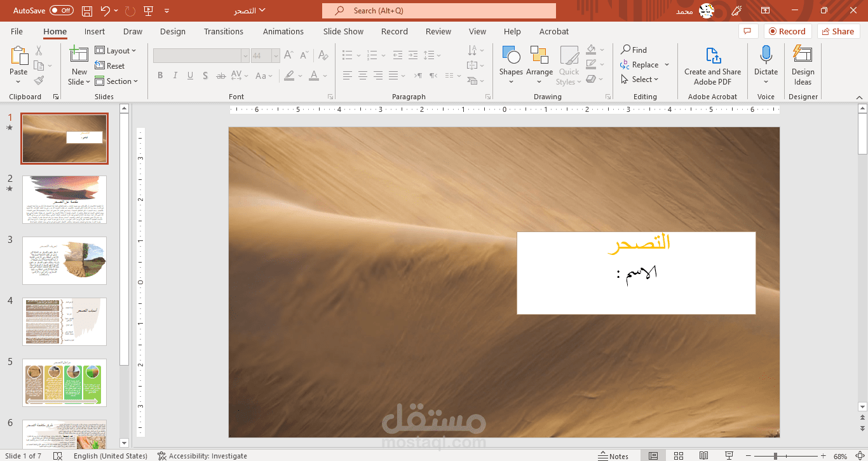Click the Share button
This screenshot has width=868, height=461.
point(839,31)
